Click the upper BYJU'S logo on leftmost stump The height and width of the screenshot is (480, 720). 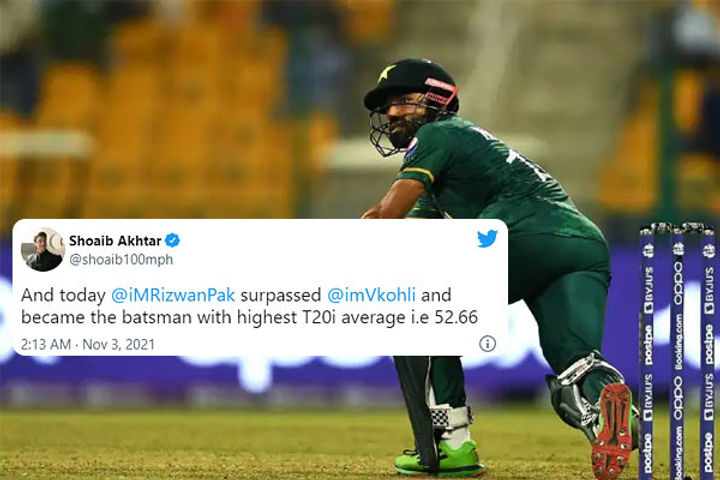[648, 290]
